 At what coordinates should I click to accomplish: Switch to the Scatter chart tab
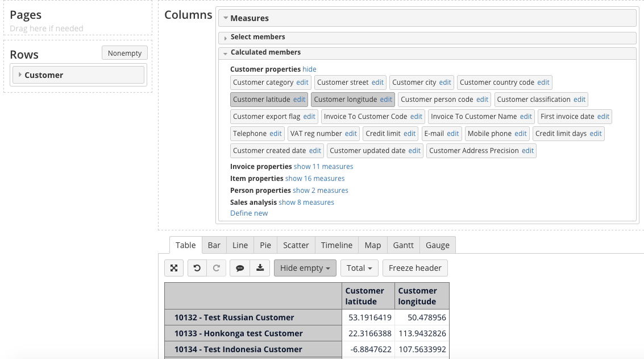point(296,245)
